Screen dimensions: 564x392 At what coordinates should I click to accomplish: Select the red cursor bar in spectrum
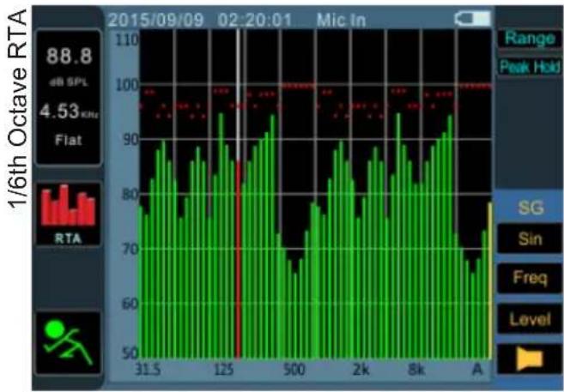[238, 259]
